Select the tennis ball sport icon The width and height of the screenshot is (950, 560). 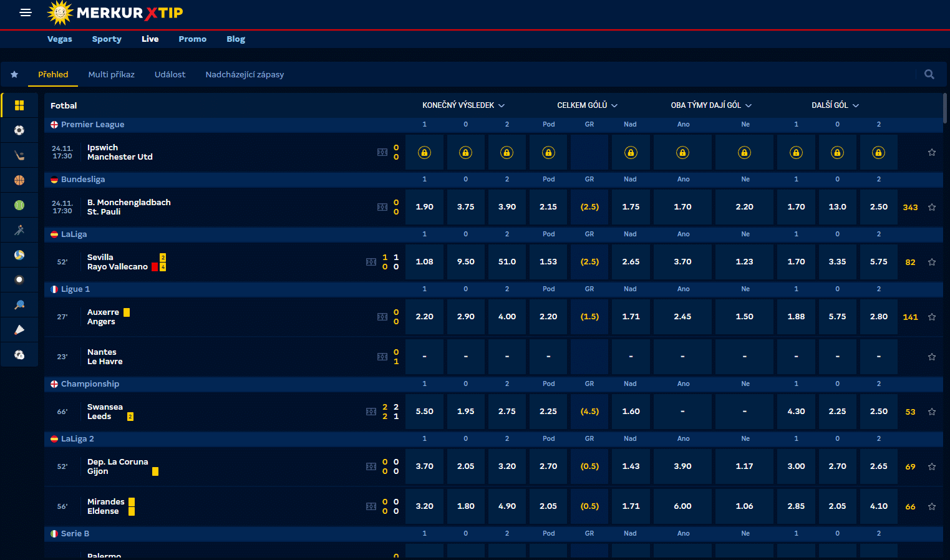[19, 205]
